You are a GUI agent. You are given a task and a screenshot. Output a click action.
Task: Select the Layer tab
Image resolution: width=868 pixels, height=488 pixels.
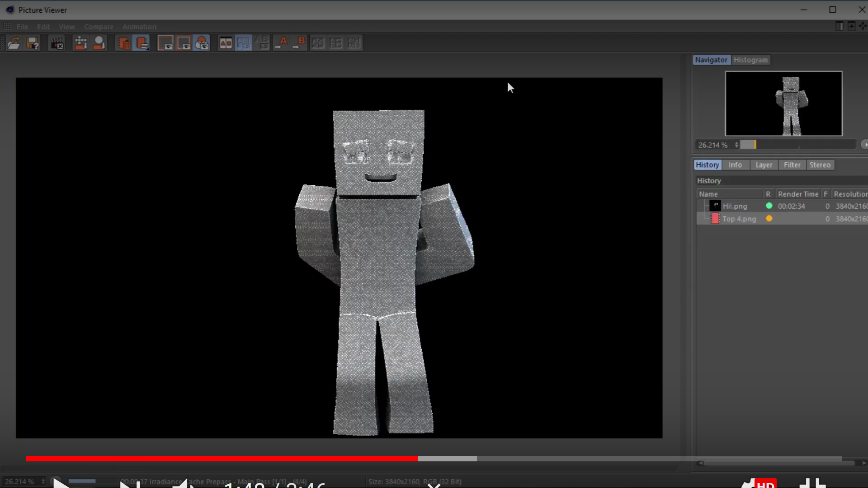coord(764,165)
